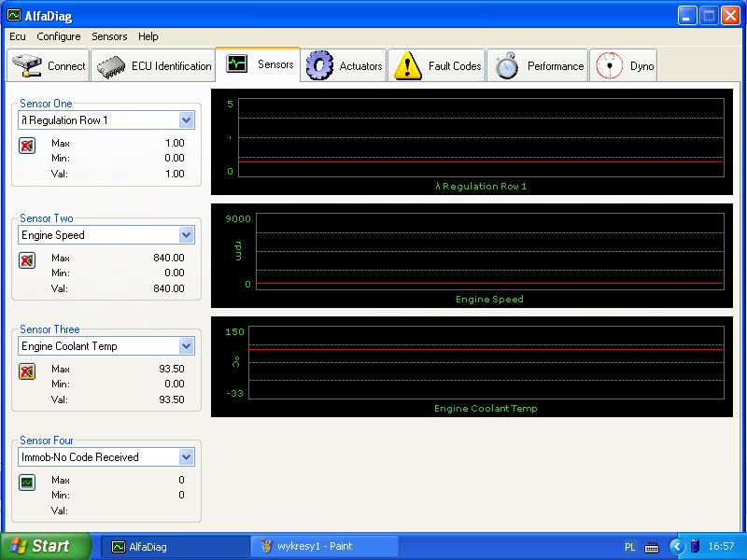Viewport: 747px width, 560px height.
Task: Open the Engine Speed combo box
Action: pos(106,235)
